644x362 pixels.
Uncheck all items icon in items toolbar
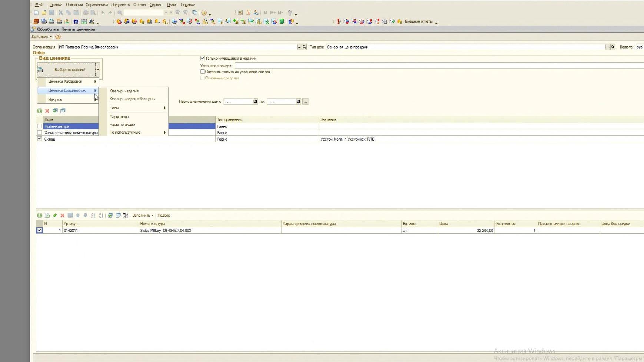[118, 215]
